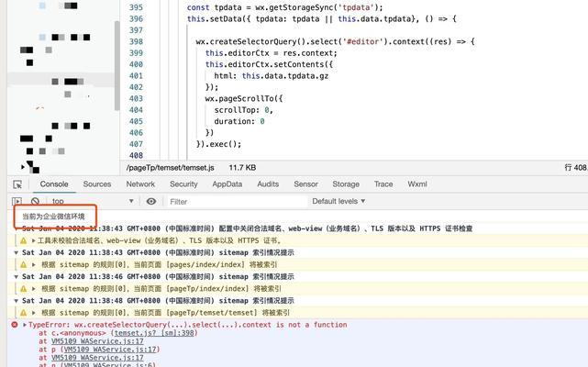Select the Audits tab
This screenshot has height=367, width=588.
pos(268,184)
